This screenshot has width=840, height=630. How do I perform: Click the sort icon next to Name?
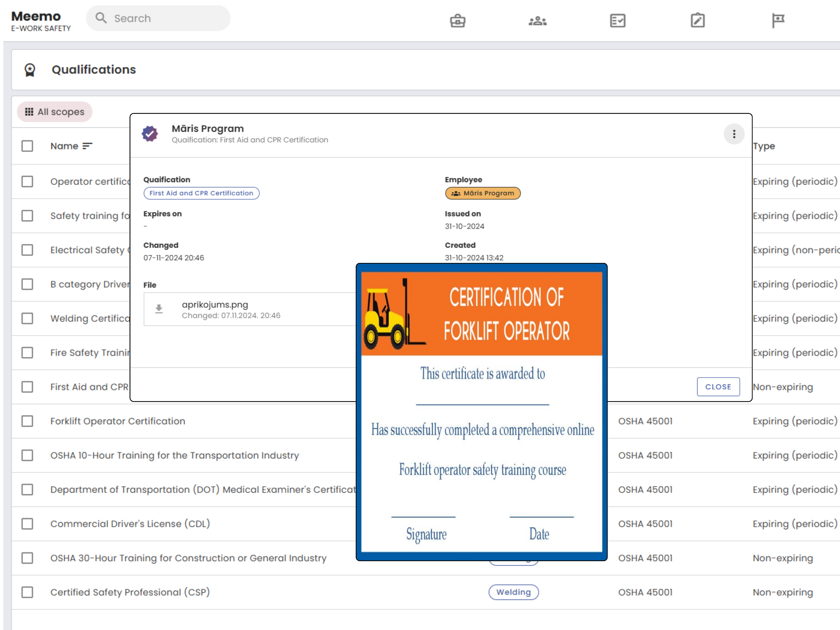tap(87, 146)
